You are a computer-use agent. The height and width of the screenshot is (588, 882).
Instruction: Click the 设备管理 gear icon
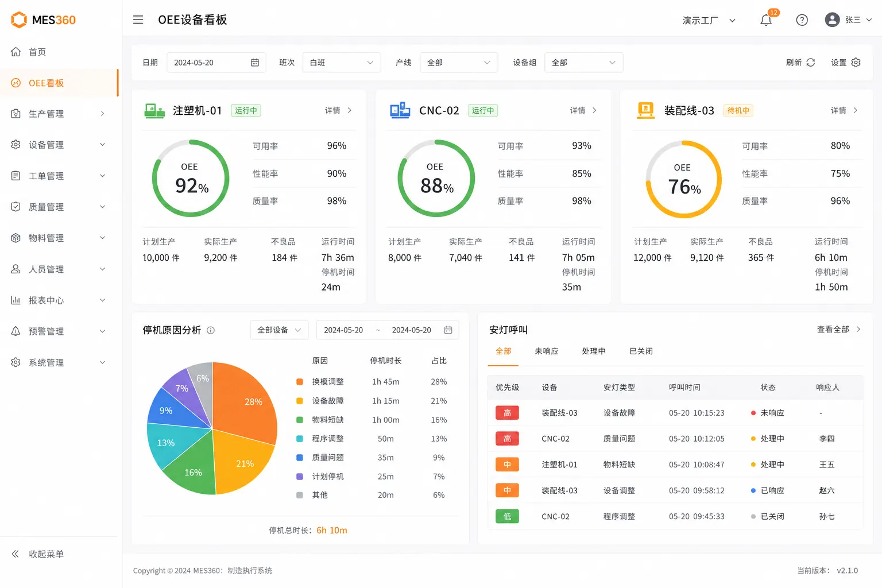tap(16, 145)
